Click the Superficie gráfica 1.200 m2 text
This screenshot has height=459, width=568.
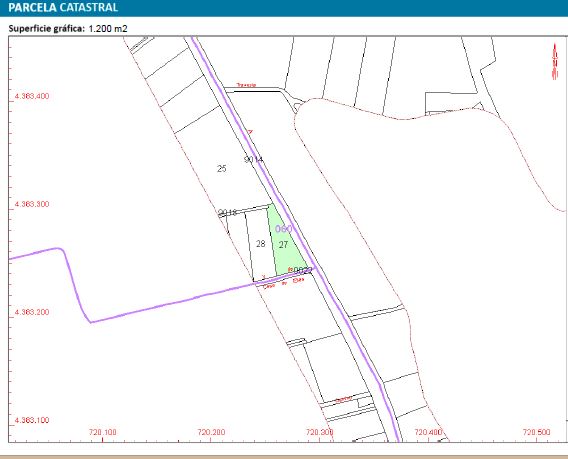click(x=68, y=29)
